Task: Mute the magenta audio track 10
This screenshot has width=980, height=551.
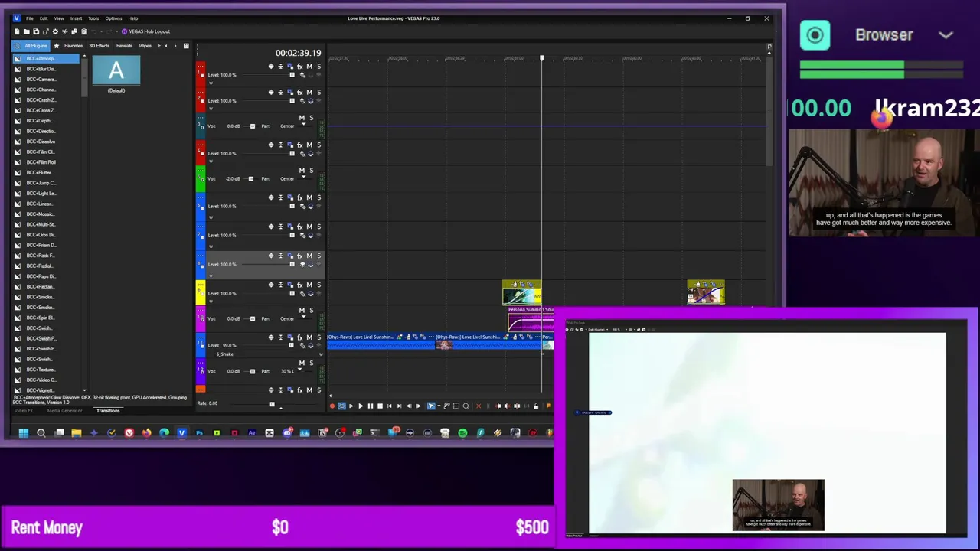Action: pos(302,311)
